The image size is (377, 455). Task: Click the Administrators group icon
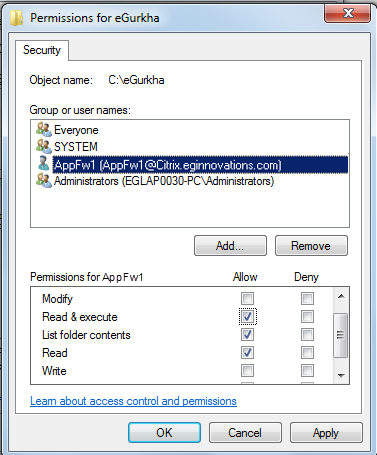click(x=44, y=181)
